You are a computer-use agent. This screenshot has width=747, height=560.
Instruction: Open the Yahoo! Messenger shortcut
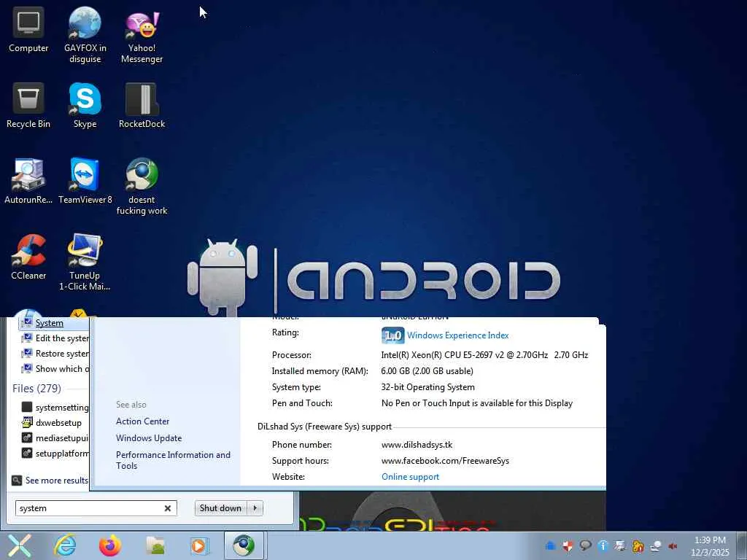coord(142,36)
